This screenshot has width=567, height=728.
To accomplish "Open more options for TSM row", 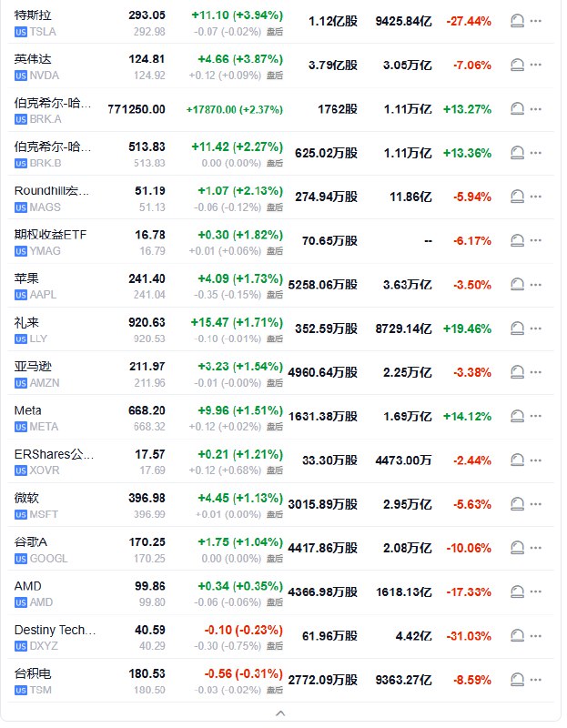I will point(536,680).
